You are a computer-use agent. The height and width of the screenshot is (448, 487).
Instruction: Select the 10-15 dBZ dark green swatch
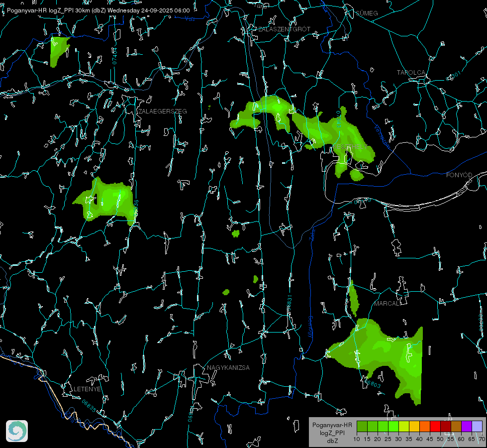362,426
